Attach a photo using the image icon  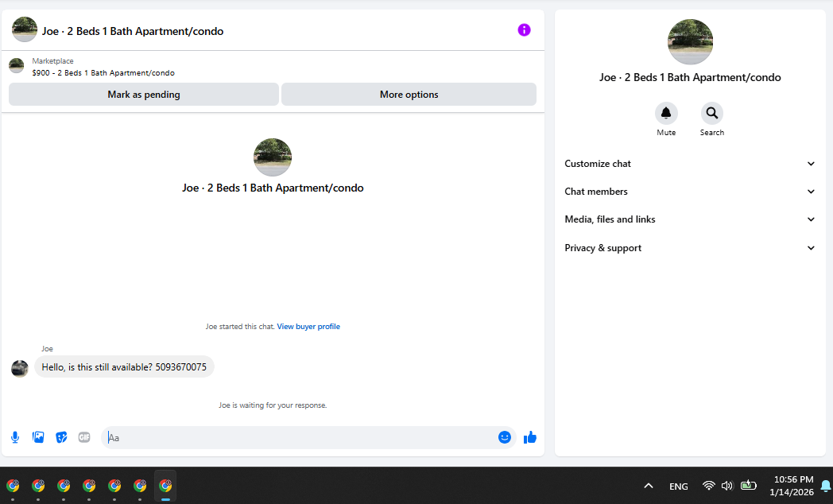click(x=38, y=437)
